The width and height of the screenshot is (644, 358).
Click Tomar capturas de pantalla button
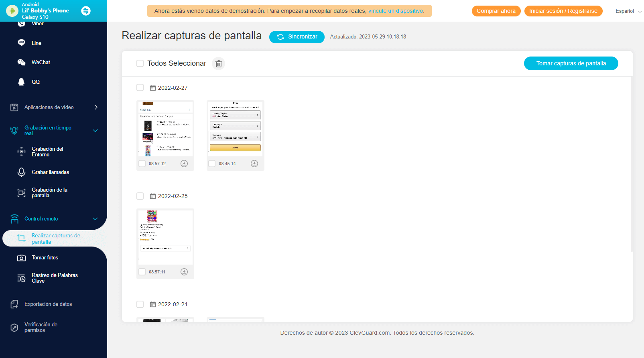pos(571,63)
